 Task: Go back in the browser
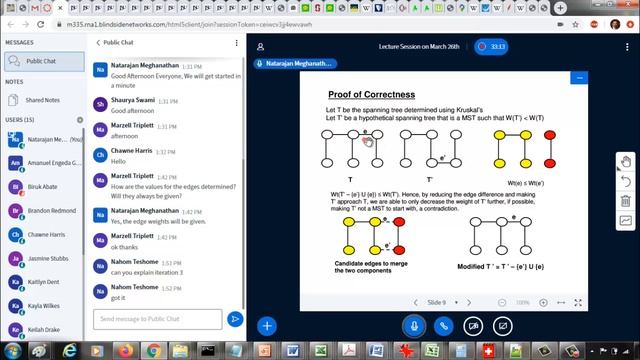click(x=11, y=24)
